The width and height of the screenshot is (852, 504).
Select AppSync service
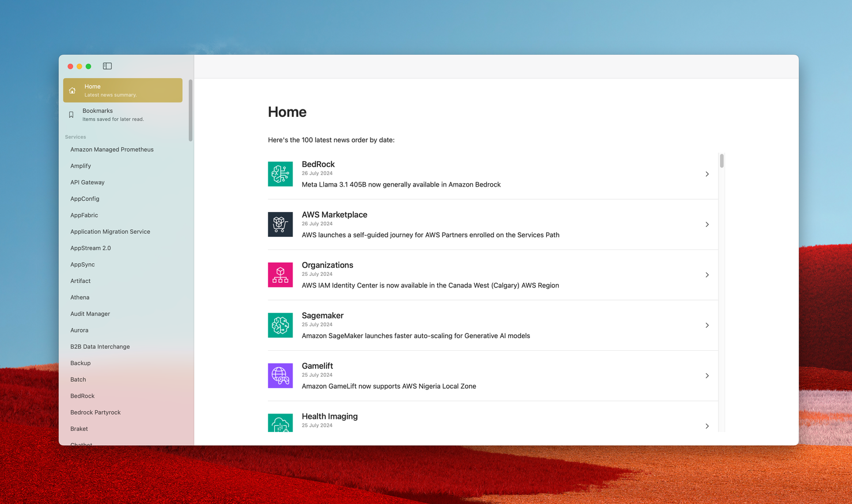pos(82,264)
